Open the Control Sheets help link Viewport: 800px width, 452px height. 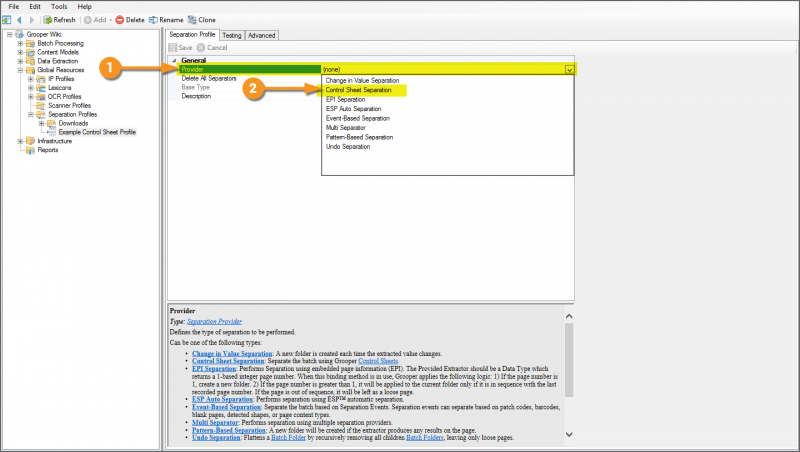tap(378, 361)
